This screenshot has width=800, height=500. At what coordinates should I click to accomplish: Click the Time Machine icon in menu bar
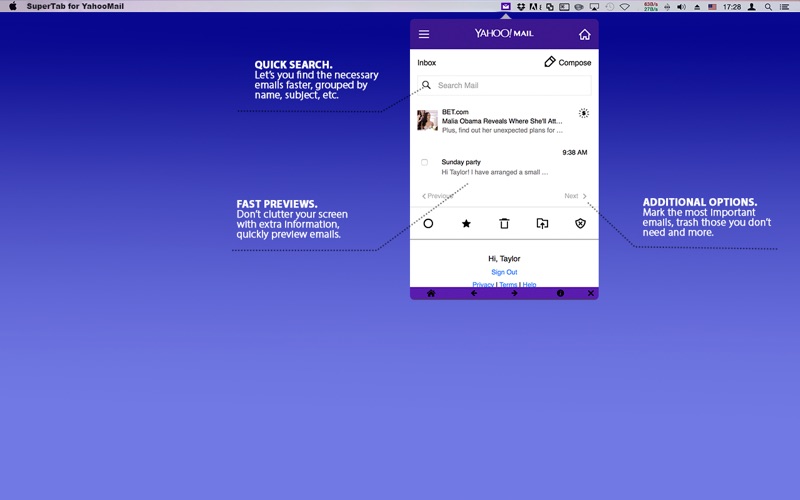(609, 7)
